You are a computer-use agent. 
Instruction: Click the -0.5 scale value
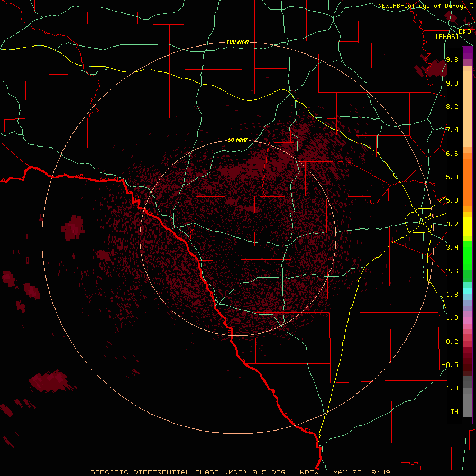click(450, 365)
